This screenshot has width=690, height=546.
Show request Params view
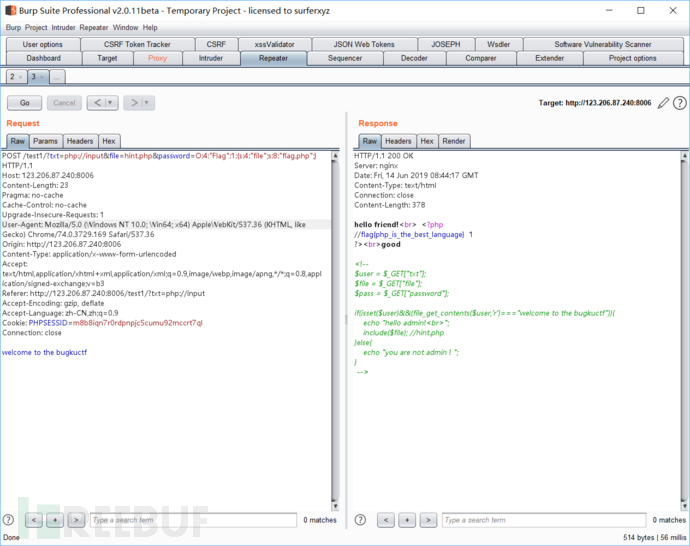(45, 141)
